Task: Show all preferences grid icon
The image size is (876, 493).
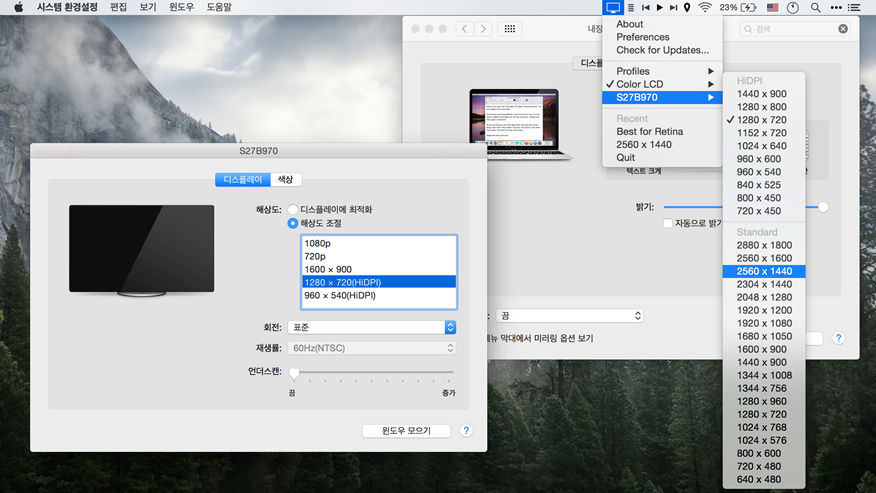Action: [x=510, y=29]
